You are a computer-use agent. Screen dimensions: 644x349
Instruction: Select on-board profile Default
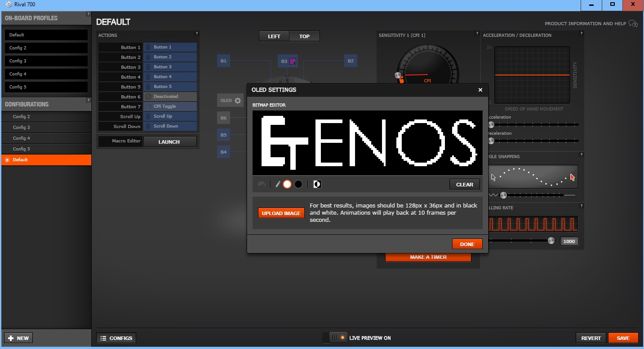(46, 35)
